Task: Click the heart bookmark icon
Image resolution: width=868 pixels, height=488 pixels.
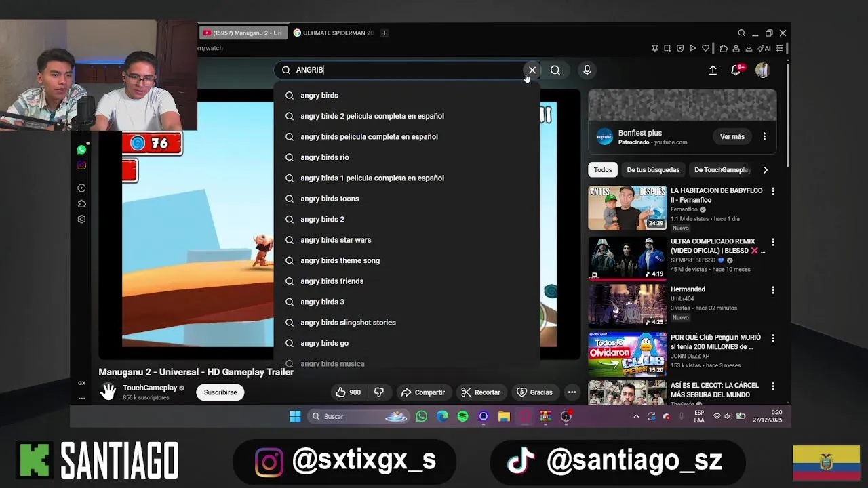Action: coord(705,48)
